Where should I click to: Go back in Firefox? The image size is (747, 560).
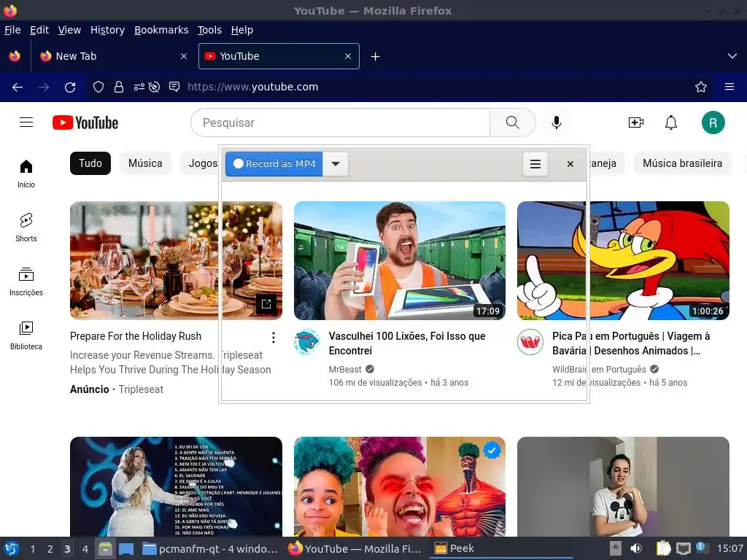pos(18,87)
